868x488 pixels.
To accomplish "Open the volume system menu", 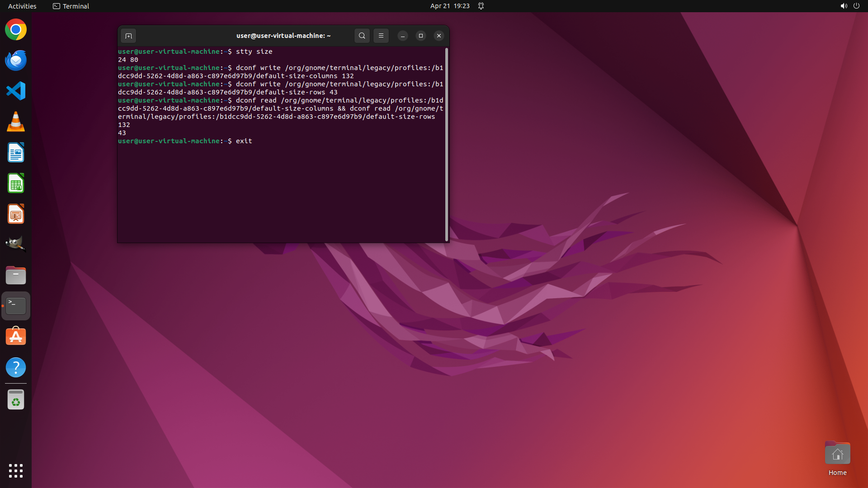I will pos(844,6).
